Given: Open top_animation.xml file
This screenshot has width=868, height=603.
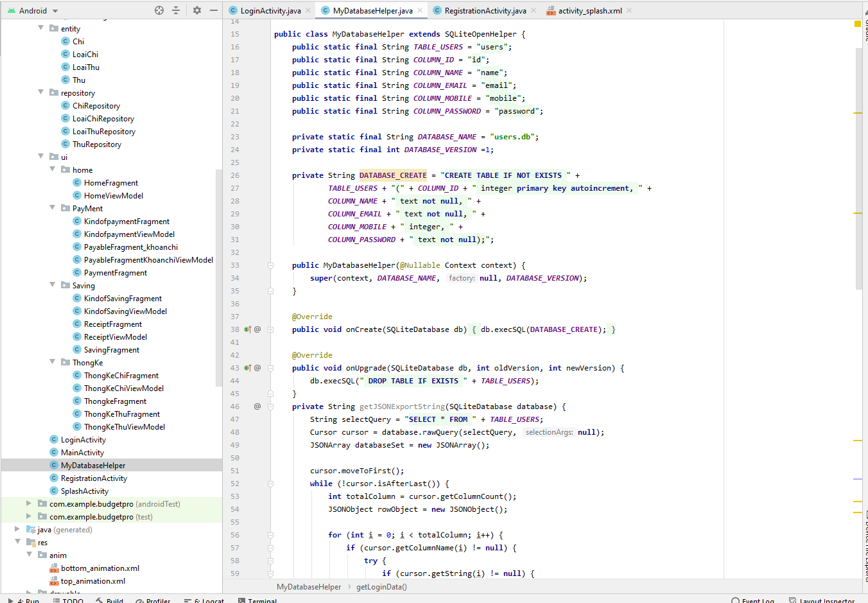Looking at the screenshot, I should [x=92, y=581].
